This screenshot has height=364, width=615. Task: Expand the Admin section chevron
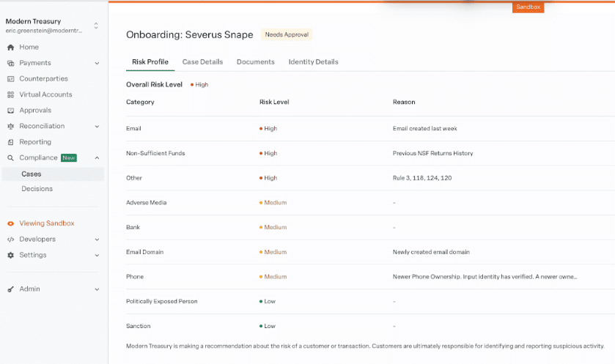[x=97, y=289]
